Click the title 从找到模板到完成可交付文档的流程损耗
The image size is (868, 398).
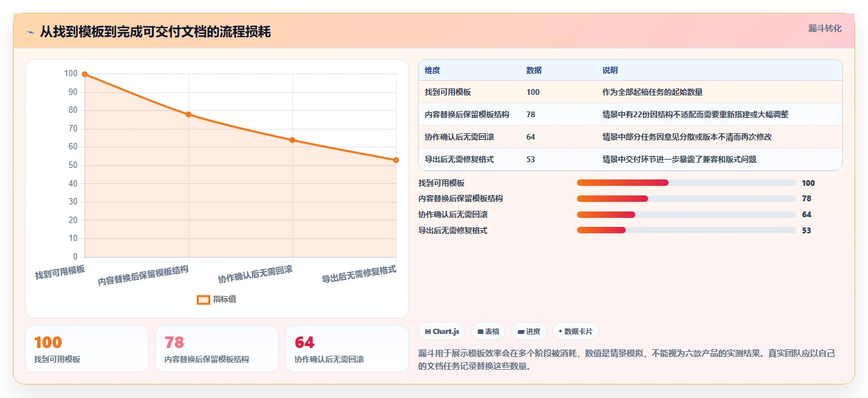155,31
